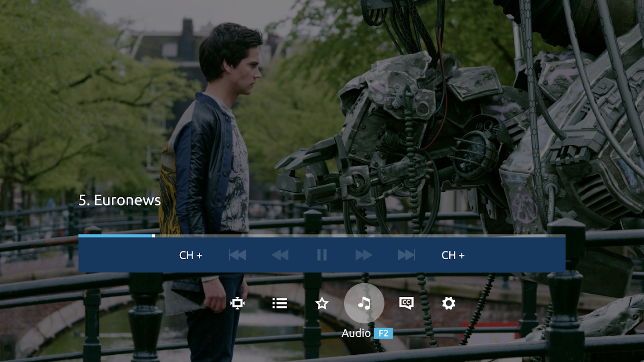This screenshot has width=644, height=362.
Task: Click the CH + button right of skip-next
Action: click(453, 255)
